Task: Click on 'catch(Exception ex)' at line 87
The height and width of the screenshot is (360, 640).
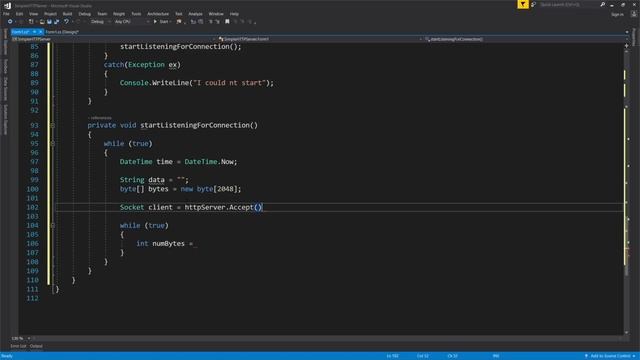Action: click(x=142, y=65)
